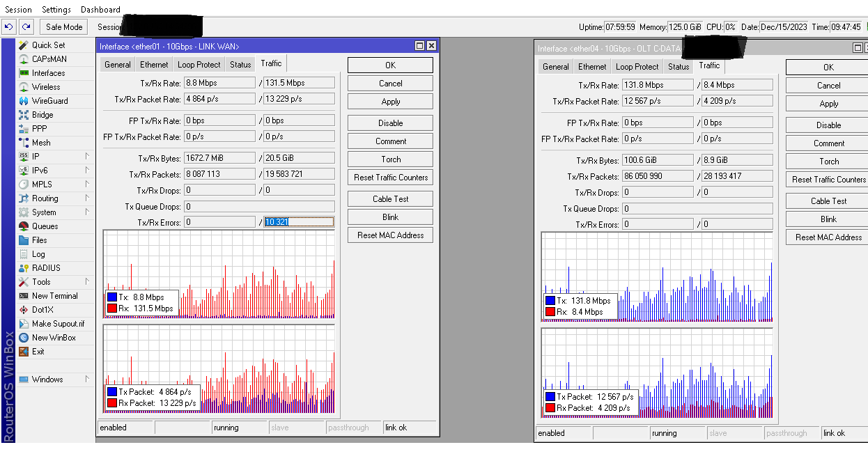Go to Interfaces in the sidebar
Viewport: 868px width, 454px height.
click(48, 73)
